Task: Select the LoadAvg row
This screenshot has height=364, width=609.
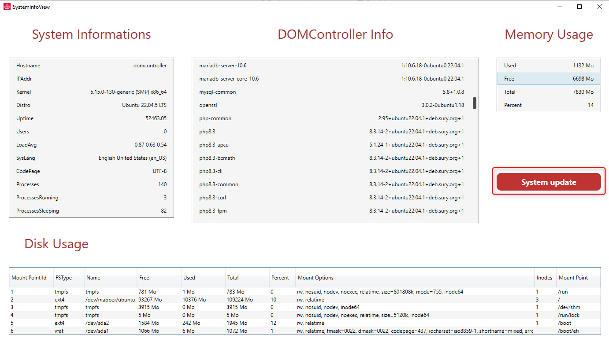Action: click(92, 145)
